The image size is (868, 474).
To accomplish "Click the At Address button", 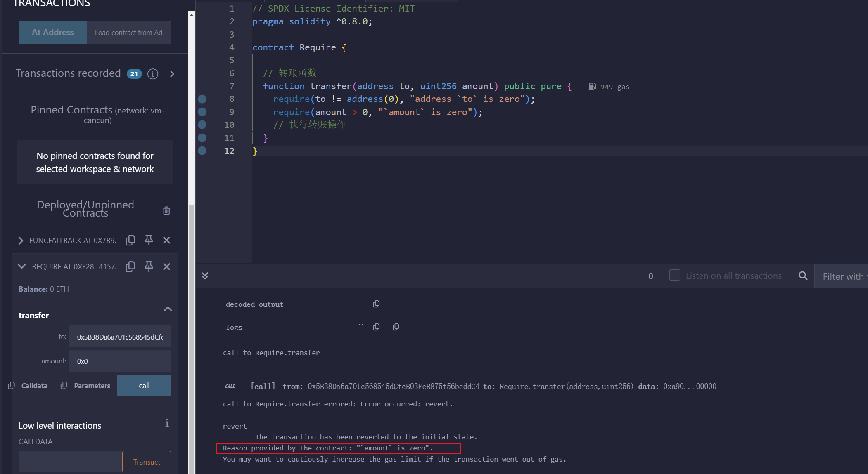I will [x=52, y=32].
